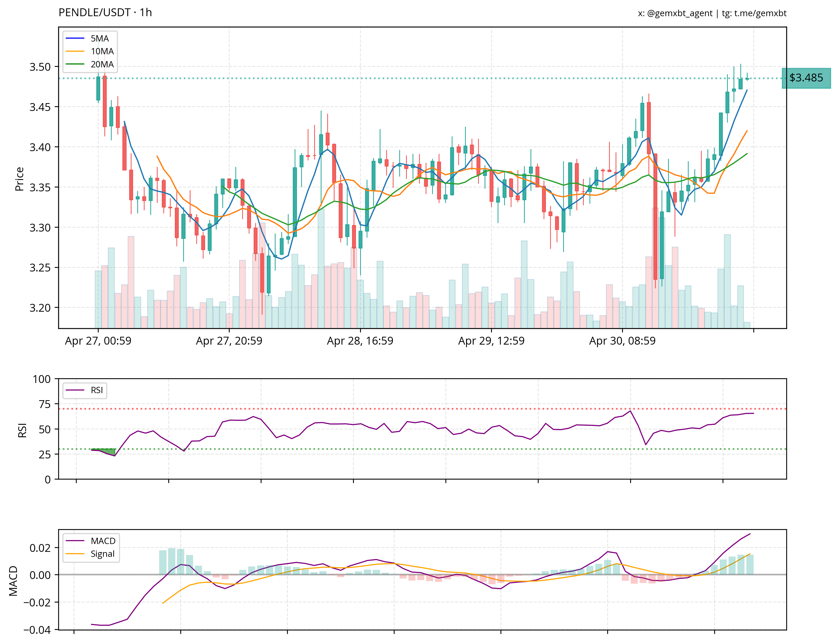Click the Apr 29, 12:59 axis label

pyautogui.click(x=491, y=341)
